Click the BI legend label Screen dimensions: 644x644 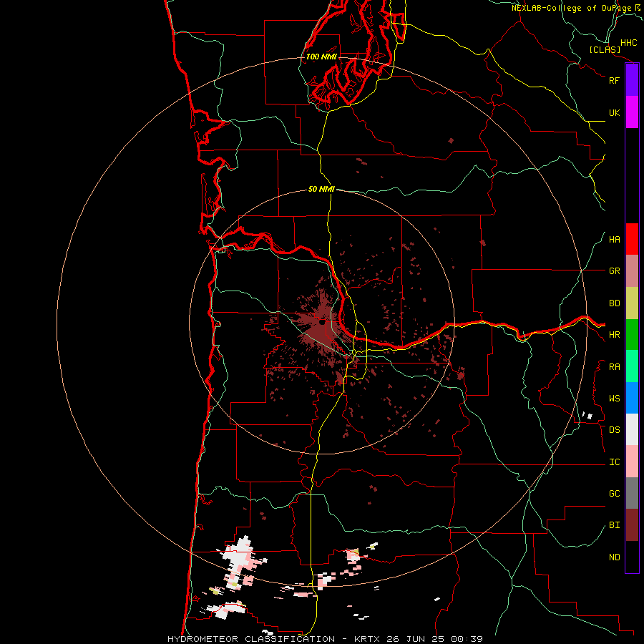614,525
